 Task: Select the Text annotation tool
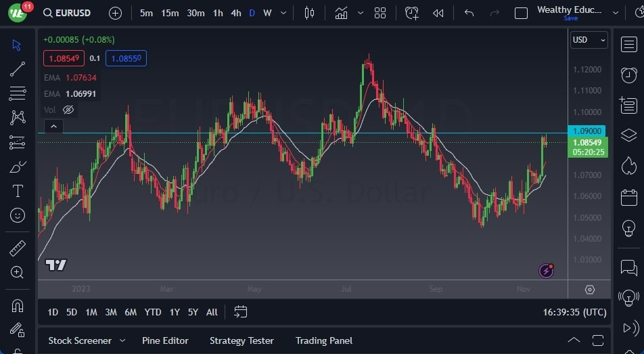tap(18, 191)
